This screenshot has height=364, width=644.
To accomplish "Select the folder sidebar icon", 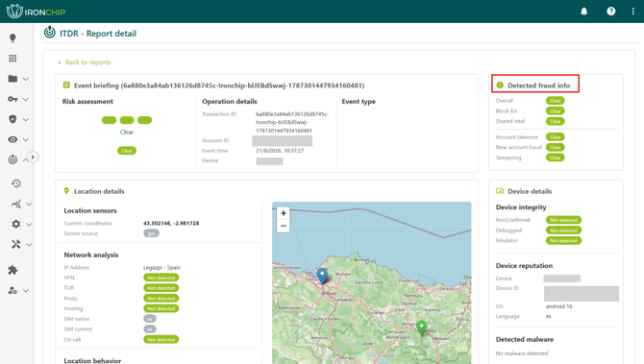I will (x=12, y=79).
